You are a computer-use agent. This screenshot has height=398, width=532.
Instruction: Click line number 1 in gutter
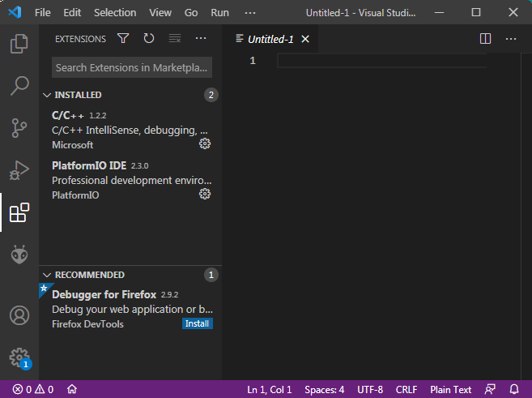[x=253, y=61]
